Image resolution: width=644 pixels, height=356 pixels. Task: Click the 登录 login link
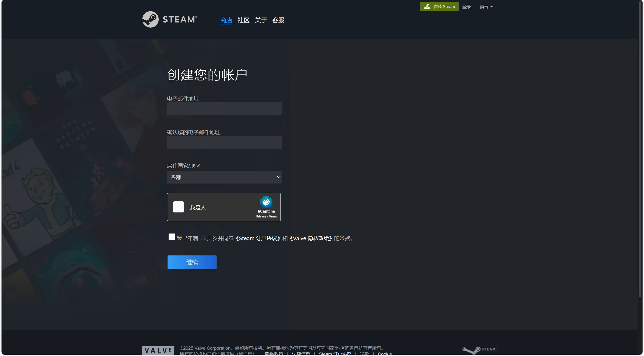click(x=466, y=7)
